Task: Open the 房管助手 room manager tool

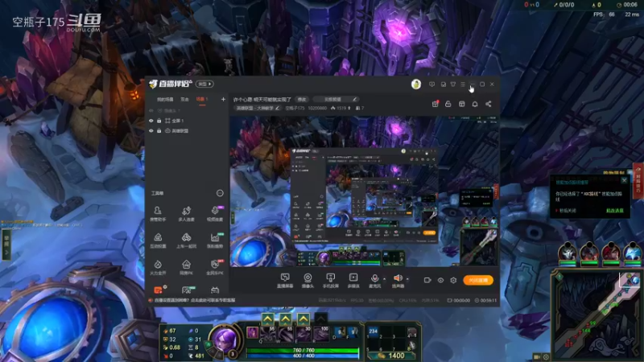Action: click(x=158, y=214)
